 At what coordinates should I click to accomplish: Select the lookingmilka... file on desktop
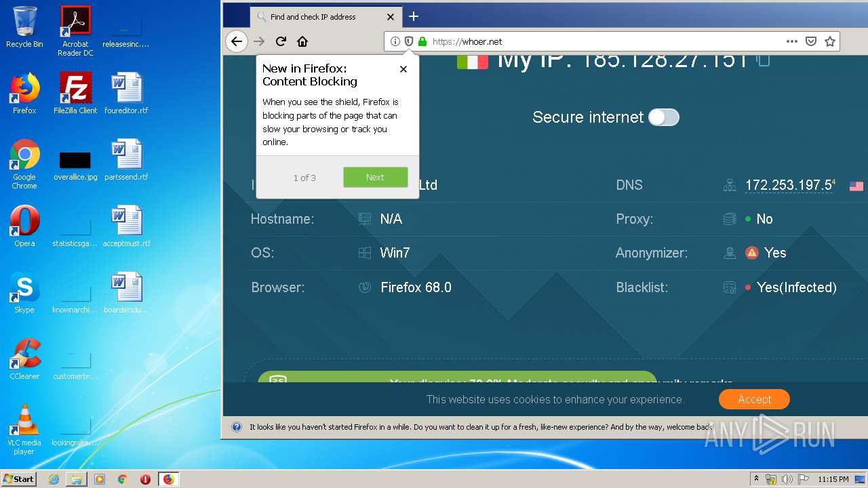(x=75, y=429)
